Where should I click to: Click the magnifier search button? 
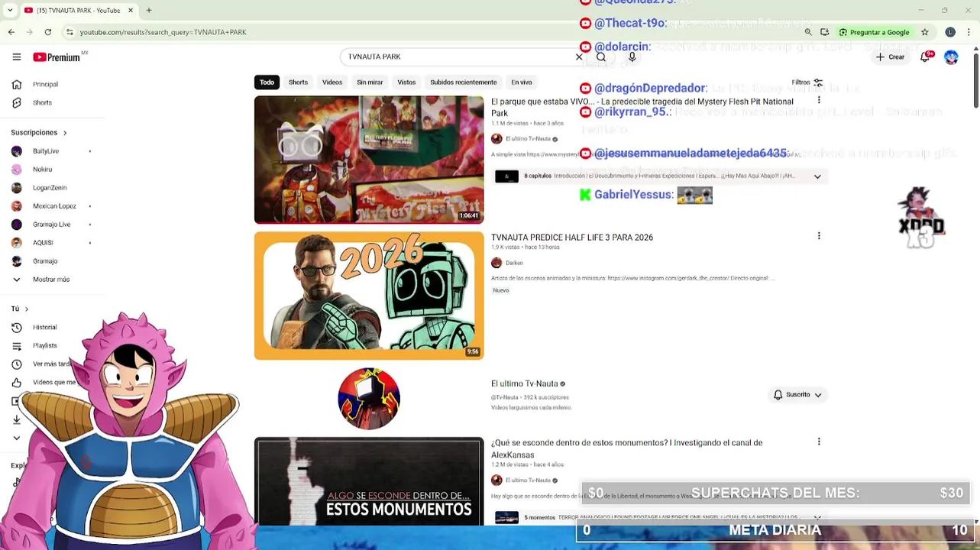[601, 57]
